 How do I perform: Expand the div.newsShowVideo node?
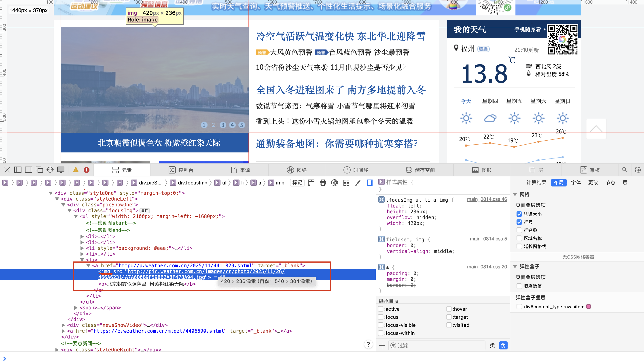click(64, 325)
